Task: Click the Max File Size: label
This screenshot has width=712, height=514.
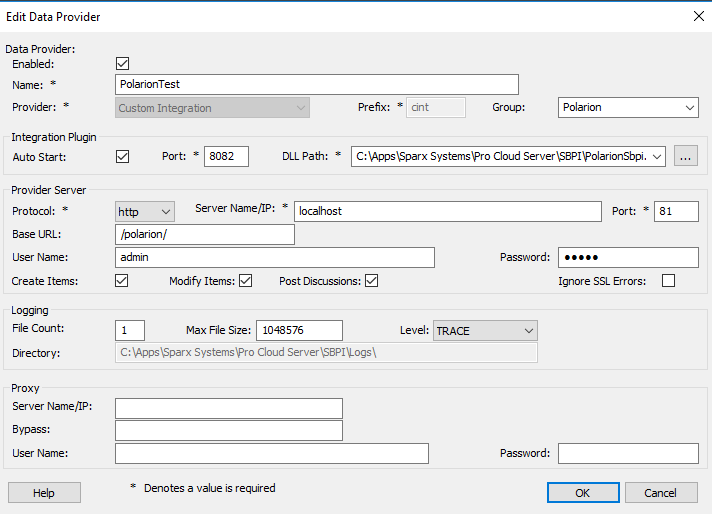Action: coord(218,330)
